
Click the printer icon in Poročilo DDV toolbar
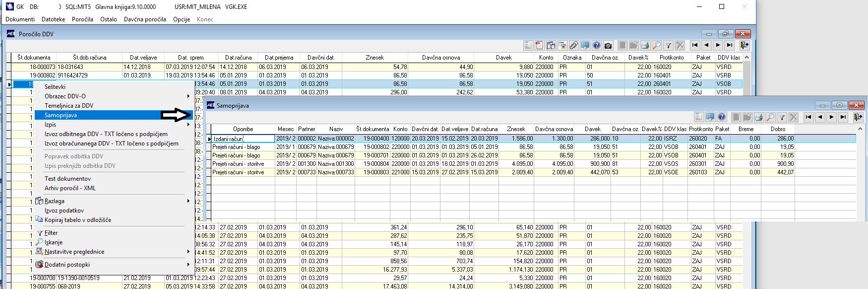(645, 45)
